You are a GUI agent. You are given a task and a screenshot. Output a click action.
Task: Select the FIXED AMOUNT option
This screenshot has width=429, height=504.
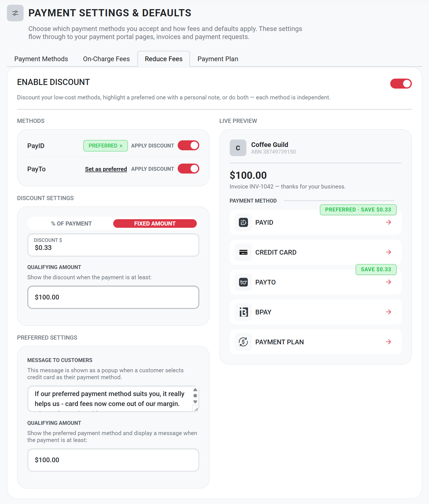click(x=155, y=224)
